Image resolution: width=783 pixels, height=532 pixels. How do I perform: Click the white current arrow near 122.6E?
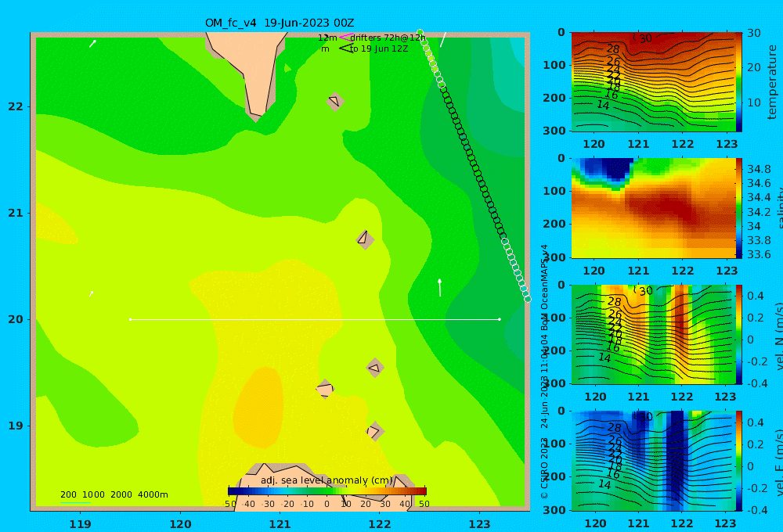439,287
